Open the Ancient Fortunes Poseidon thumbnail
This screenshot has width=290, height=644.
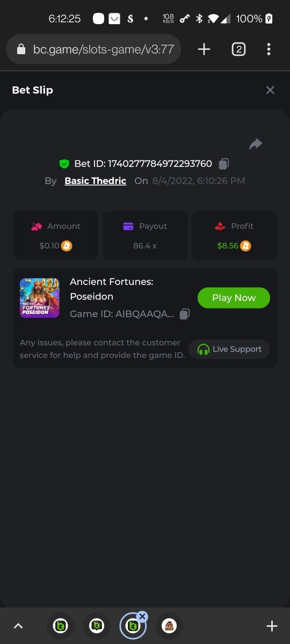[40, 298]
